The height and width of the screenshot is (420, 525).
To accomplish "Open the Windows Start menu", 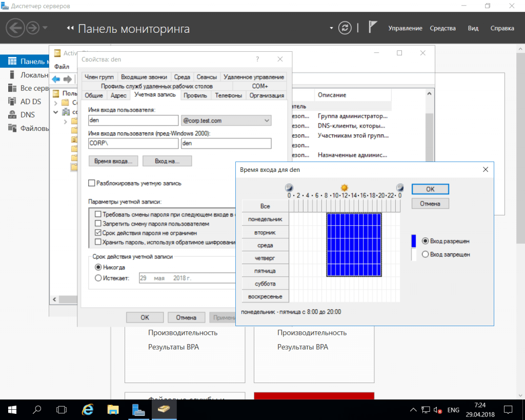I will pos(12,409).
